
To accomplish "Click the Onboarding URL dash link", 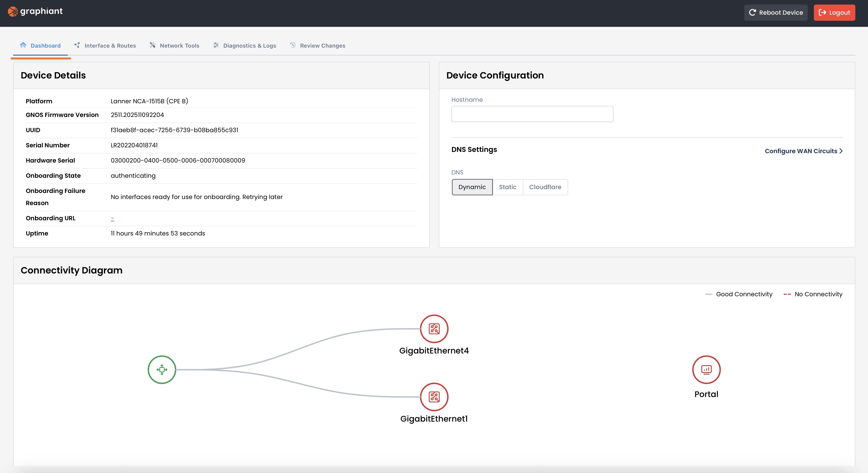I will point(113,219).
